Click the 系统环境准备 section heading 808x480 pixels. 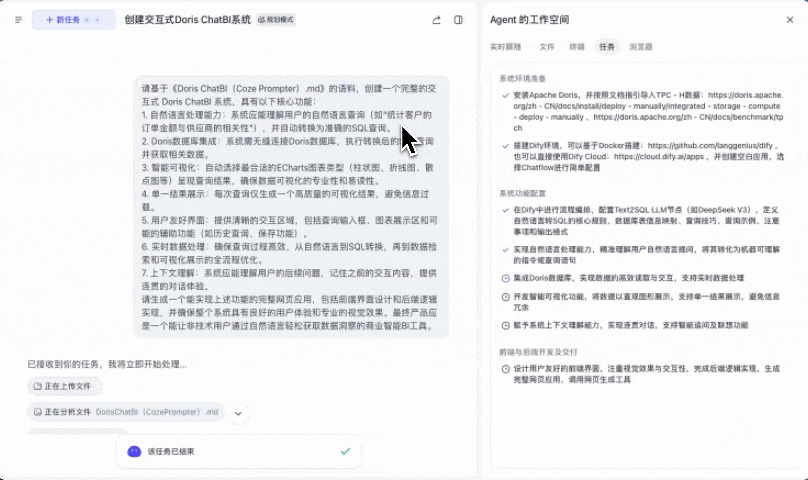point(523,79)
